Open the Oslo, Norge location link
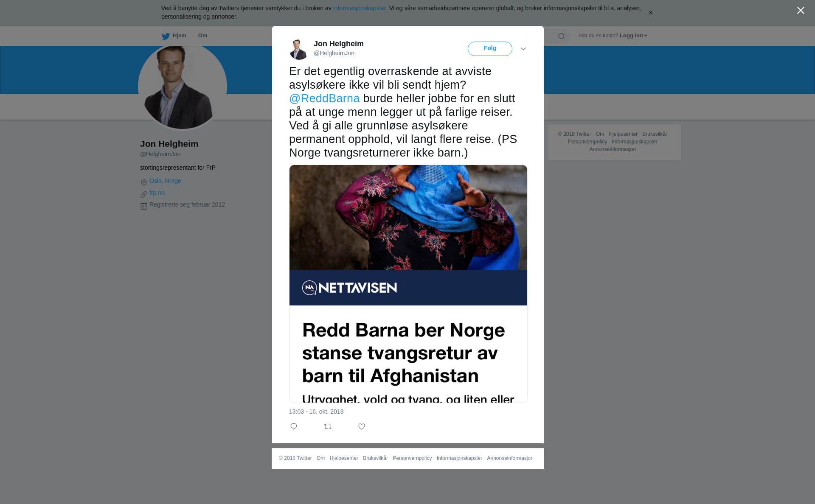 coord(165,181)
